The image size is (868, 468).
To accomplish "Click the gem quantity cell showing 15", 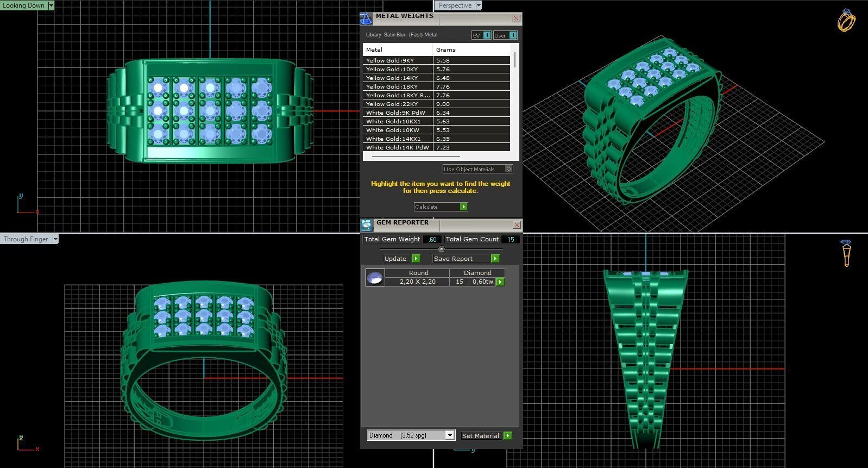I will 460,282.
